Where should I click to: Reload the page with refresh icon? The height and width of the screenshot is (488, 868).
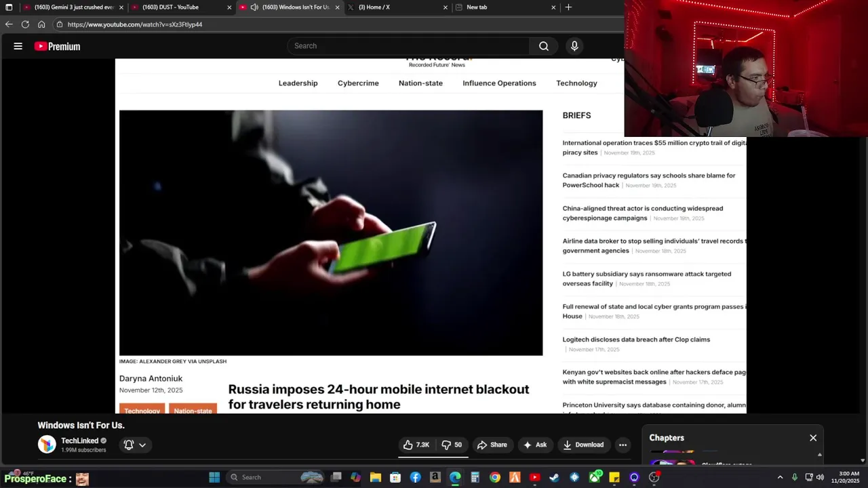[x=25, y=24]
